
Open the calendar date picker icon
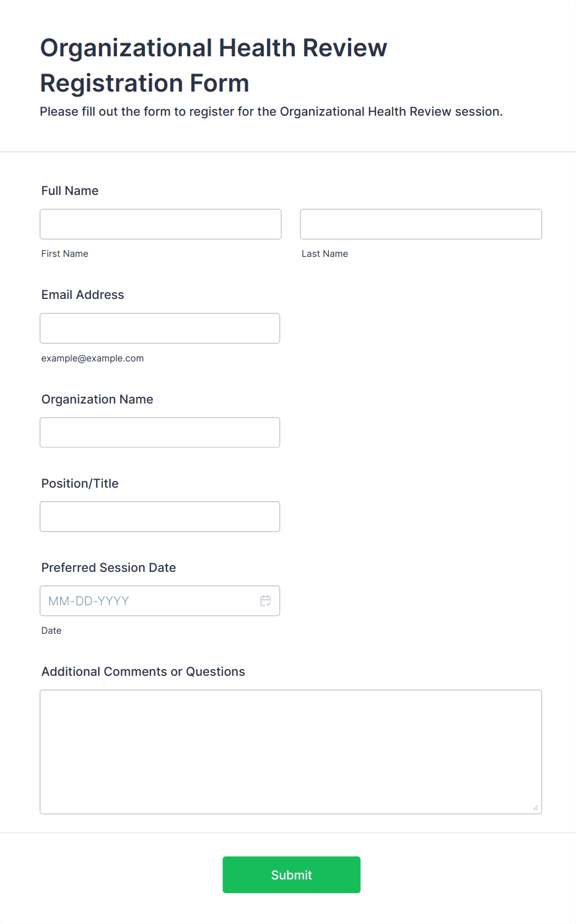[266, 601]
